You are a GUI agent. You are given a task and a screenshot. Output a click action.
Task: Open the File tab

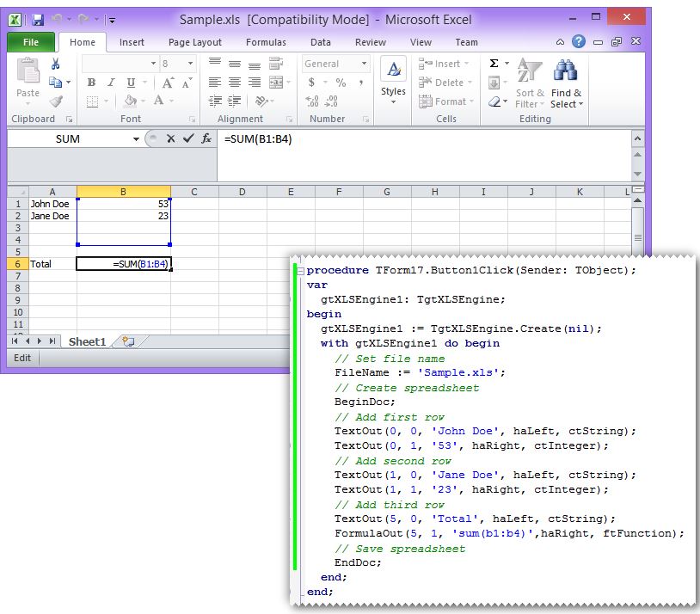[x=31, y=42]
